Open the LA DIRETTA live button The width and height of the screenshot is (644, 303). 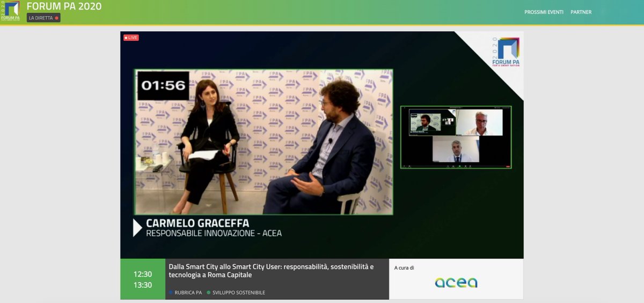(43, 18)
